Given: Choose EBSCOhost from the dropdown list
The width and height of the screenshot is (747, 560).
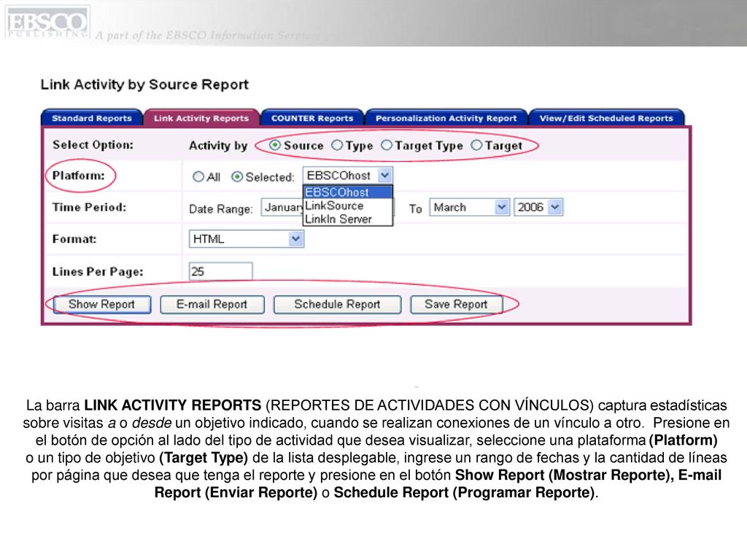Looking at the screenshot, I should point(348,192).
